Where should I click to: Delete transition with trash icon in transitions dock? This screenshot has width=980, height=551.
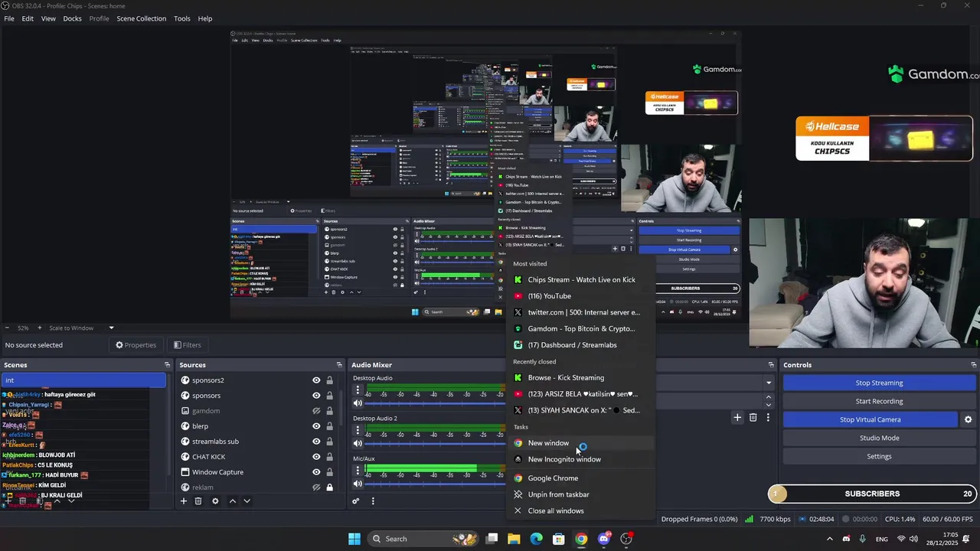[753, 417]
